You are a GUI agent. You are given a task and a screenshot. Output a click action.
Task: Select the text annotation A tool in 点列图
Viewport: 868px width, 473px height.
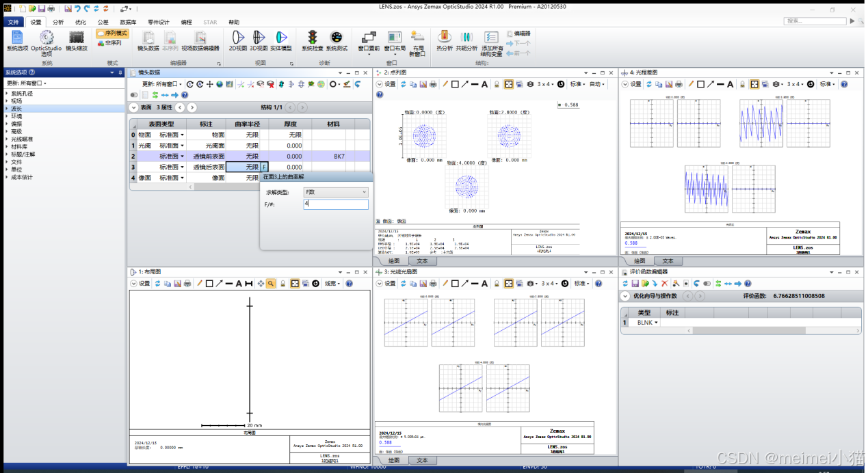485,84
